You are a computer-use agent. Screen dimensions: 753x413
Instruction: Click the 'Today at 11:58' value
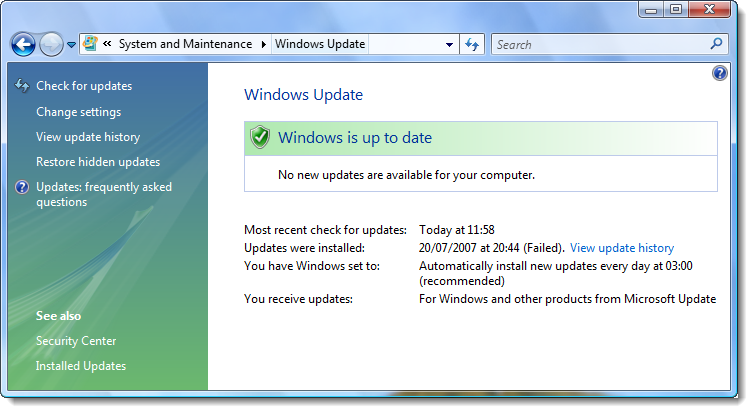click(x=457, y=230)
